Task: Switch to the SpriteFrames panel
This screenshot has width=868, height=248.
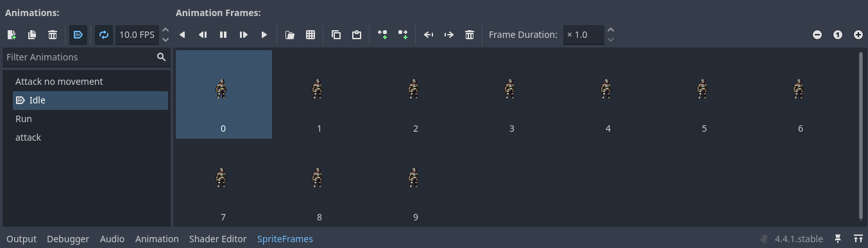Action: coord(285,239)
